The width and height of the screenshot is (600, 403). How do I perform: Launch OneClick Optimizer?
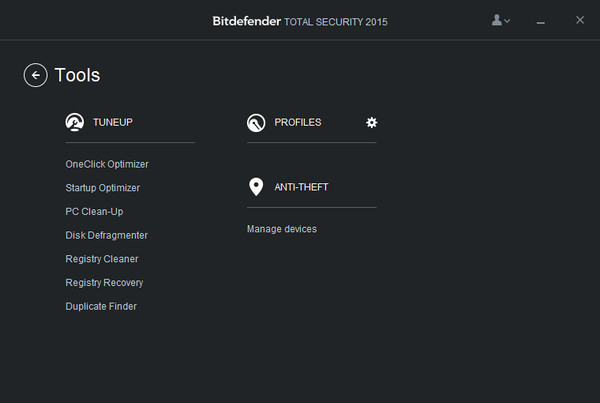107,164
